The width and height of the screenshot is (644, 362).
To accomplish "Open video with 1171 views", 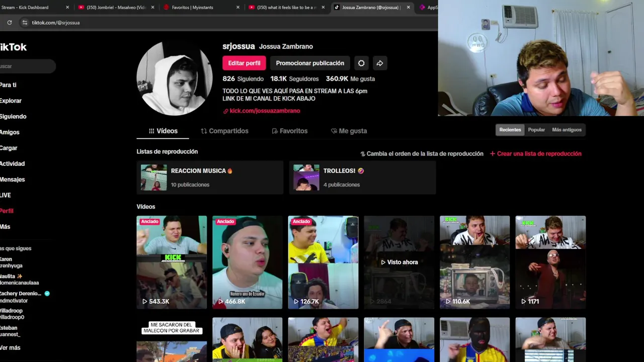I will click(550, 262).
